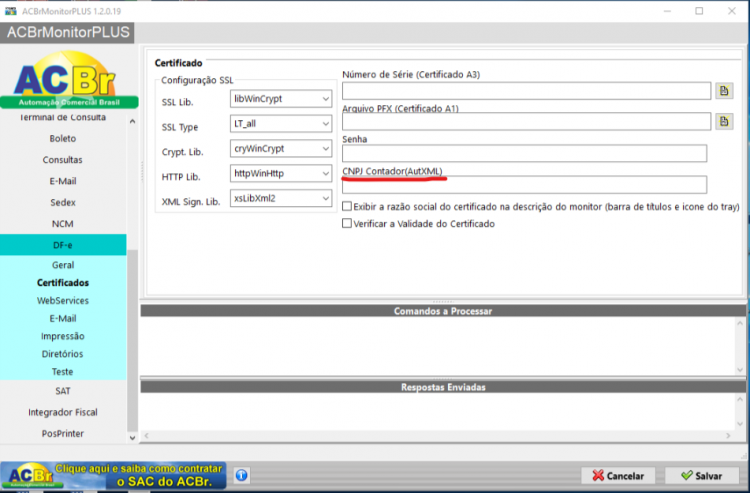Click the Arquivo PFX input field

(526, 121)
